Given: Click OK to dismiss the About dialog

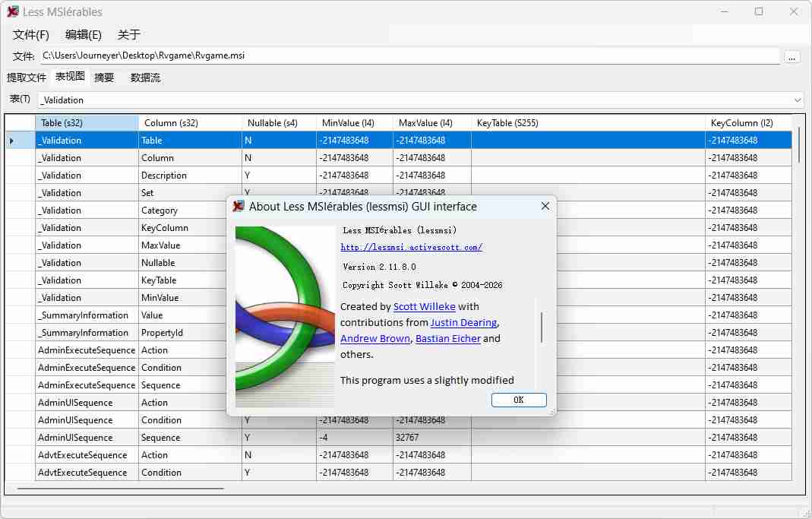Looking at the screenshot, I should click(519, 400).
